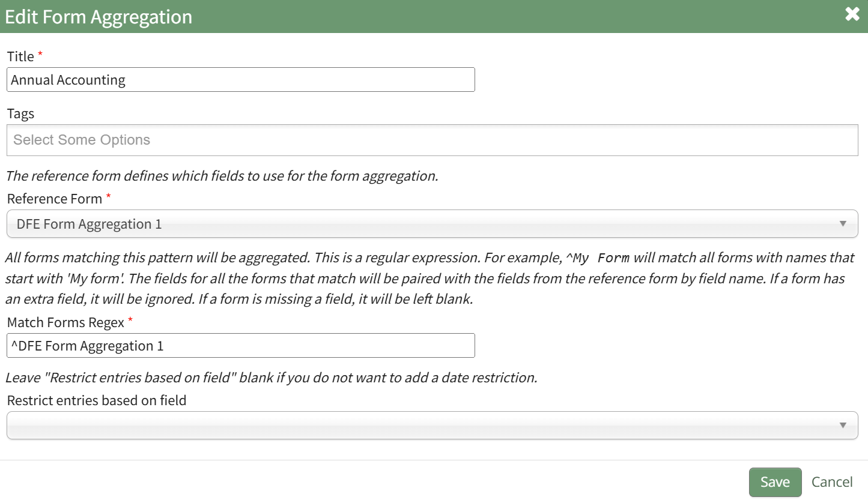Click the Restrict entries based on field label
This screenshot has width=868, height=503.
tap(97, 400)
